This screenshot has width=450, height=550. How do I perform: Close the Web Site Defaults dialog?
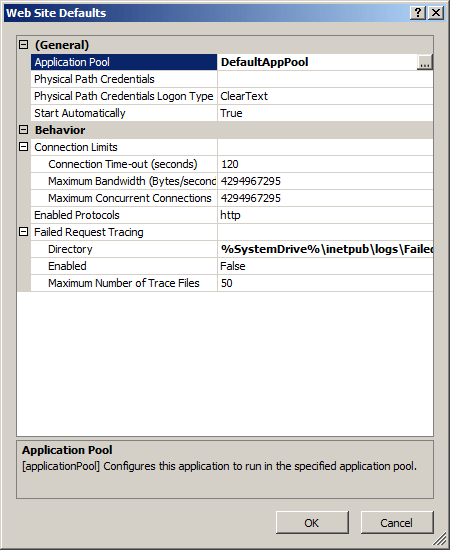coord(436,13)
